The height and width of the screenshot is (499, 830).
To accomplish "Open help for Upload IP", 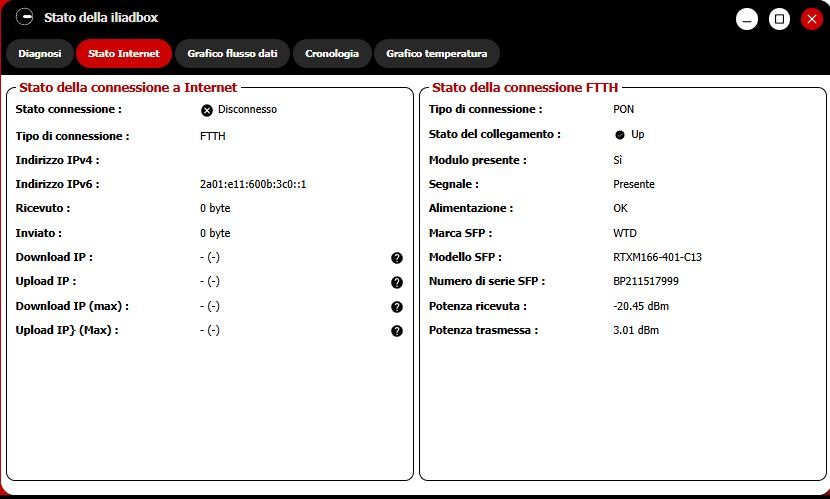I will (396, 282).
